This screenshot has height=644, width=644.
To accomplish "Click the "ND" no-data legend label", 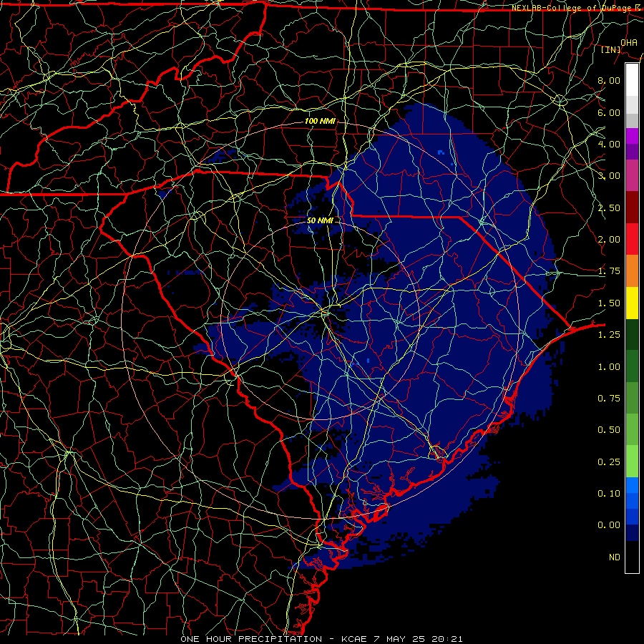I will coord(615,557).
